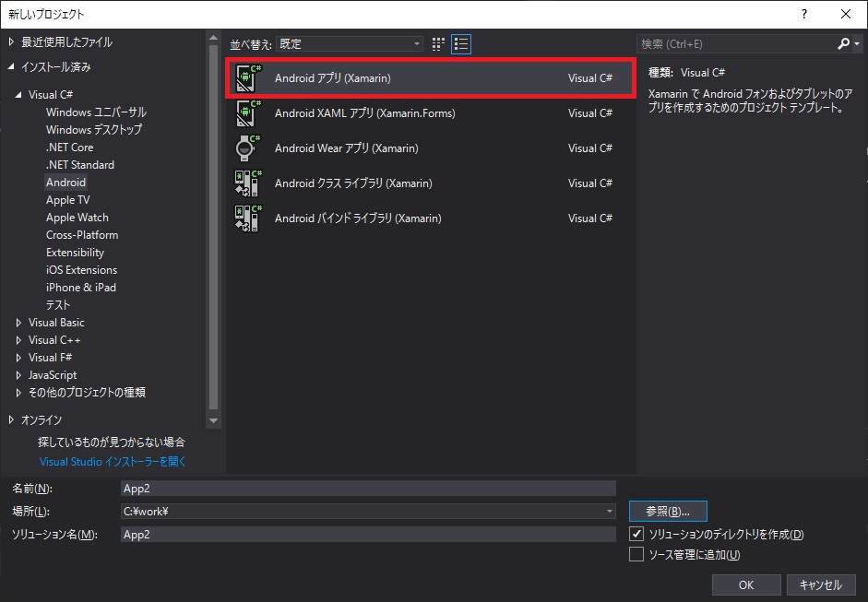
Task: Select the Android category
Action: 65,182
